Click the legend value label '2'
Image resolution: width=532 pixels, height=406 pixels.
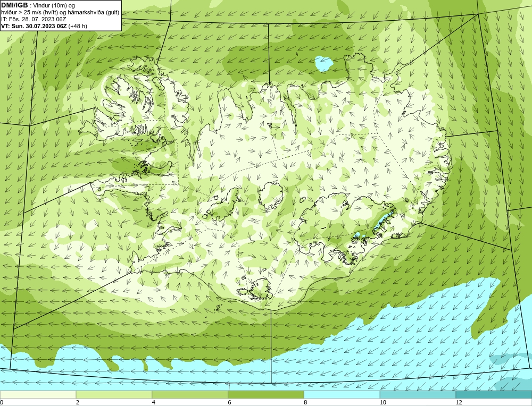point(78,402)
